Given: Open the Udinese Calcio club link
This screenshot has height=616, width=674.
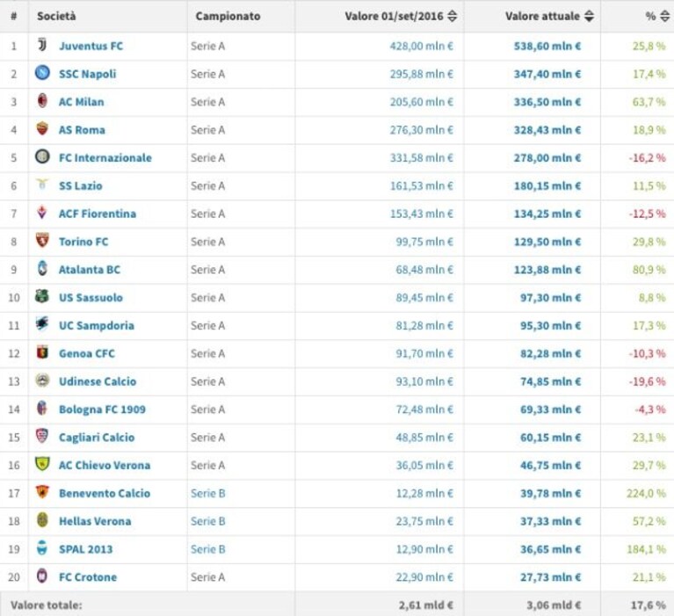Looking at the screenshot, I should 98,381.
